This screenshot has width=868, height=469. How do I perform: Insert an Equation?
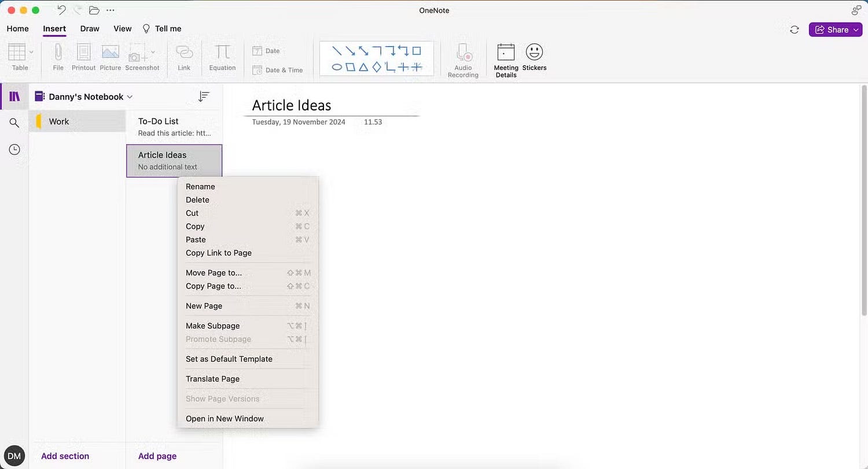pyautogui.click(x=222, y=55)
